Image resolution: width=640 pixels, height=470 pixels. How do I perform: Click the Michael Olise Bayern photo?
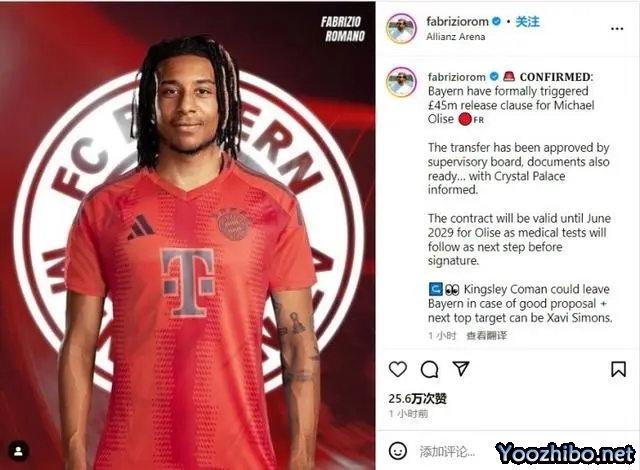[x=187, y=235]
